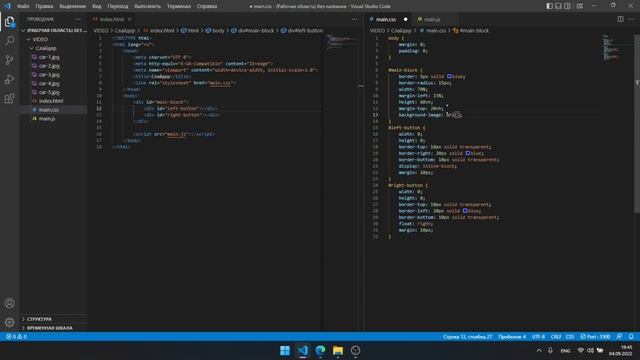Open Explorer panel more actions ellipsis
The width and height of the screenshot is (640, 360).
78,19
